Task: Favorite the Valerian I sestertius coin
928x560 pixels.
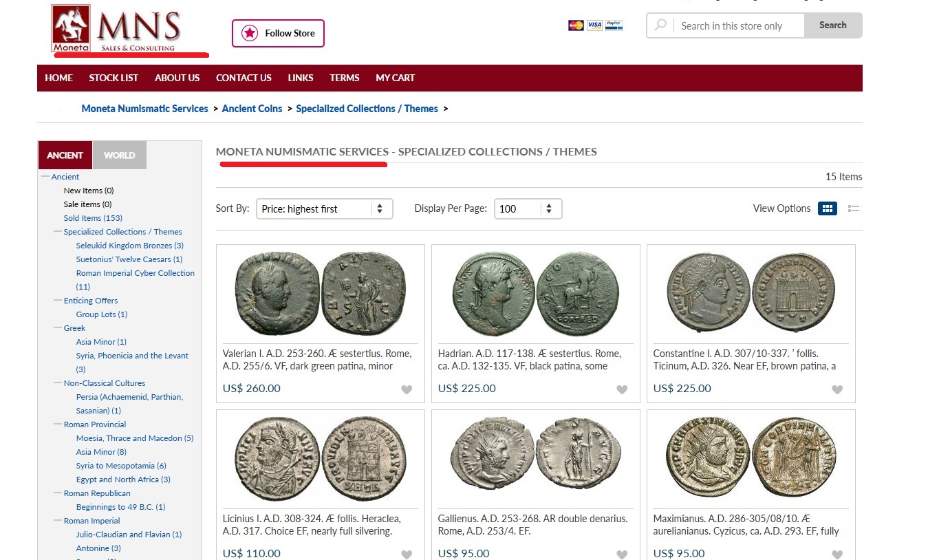Action: pos(407,389)
